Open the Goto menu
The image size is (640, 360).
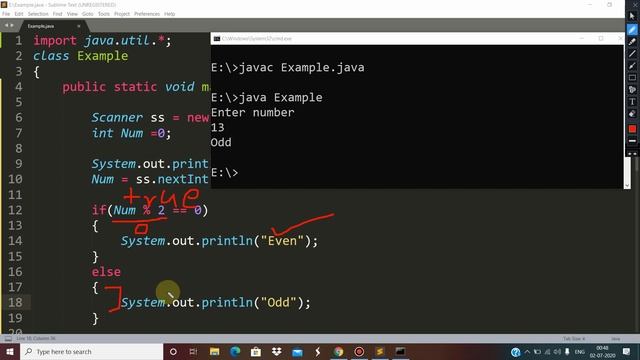[x=87, y=14]
